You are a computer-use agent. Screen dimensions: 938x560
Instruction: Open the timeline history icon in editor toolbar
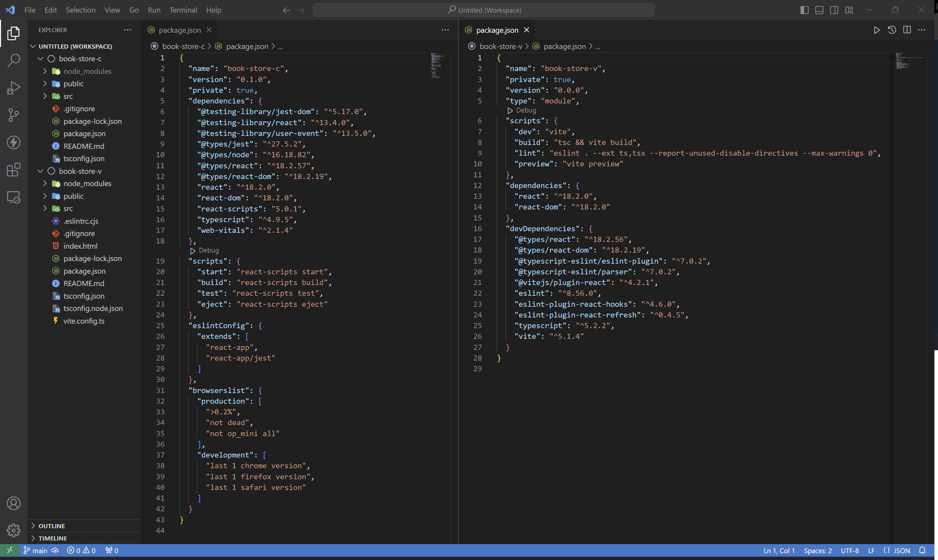pos(892,30)
